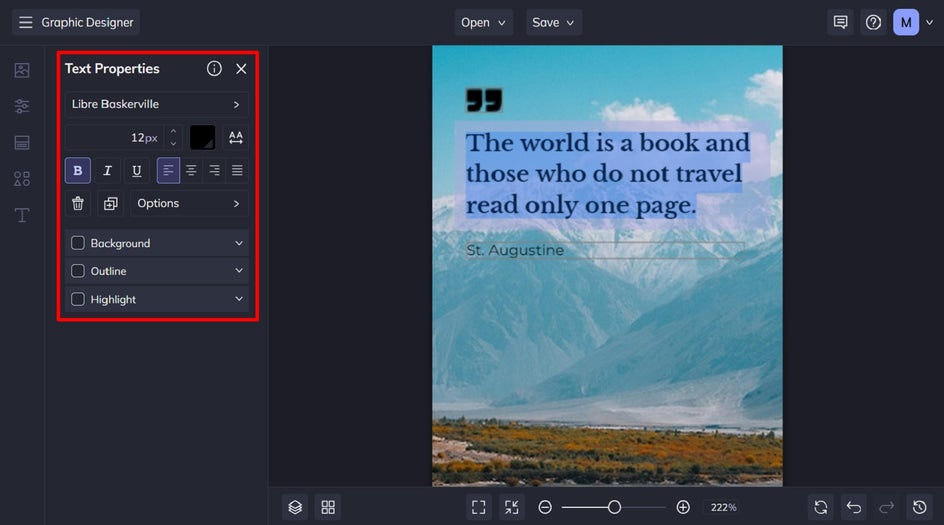Open the Templates sidebar panel

click(x=22, y=143)
